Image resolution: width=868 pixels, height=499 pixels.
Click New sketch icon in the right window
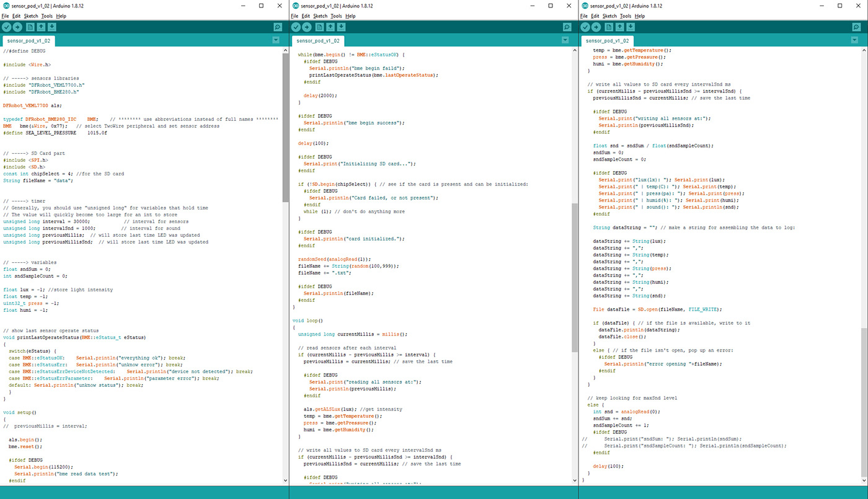click(608, 27)
